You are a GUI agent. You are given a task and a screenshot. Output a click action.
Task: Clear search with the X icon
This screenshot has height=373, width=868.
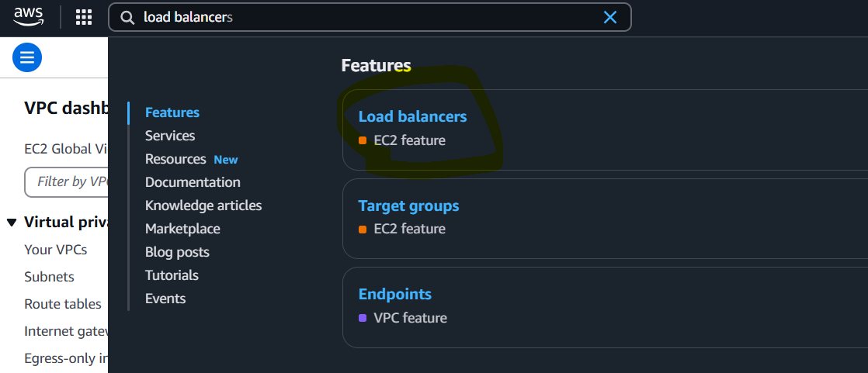point(610,17)
